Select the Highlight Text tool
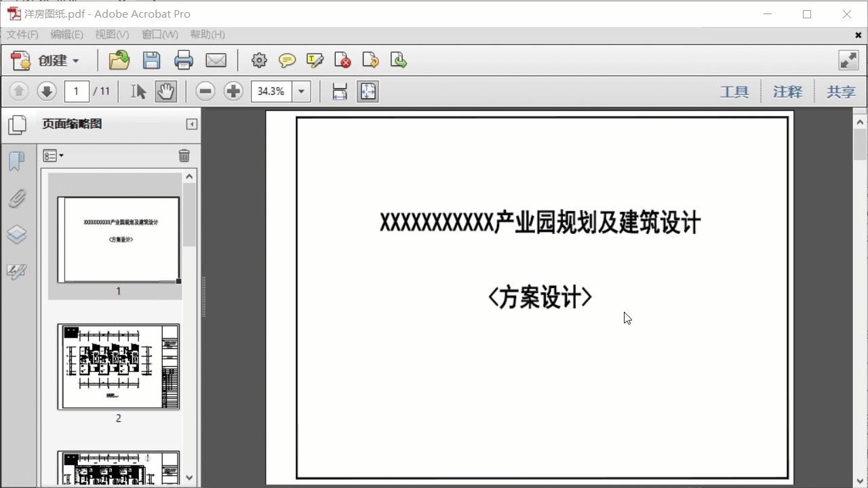 pos(315,60)
